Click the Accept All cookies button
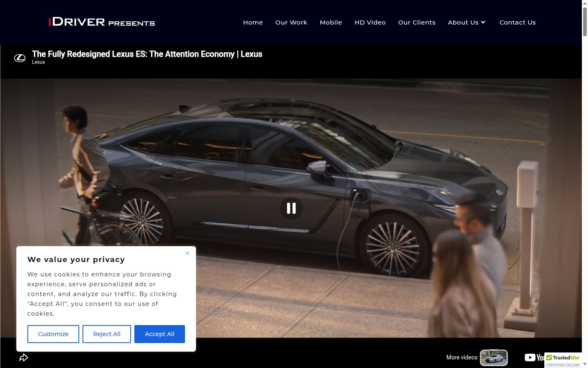Image resolution: width=588 pixels, height=368 pixels. 160,334
